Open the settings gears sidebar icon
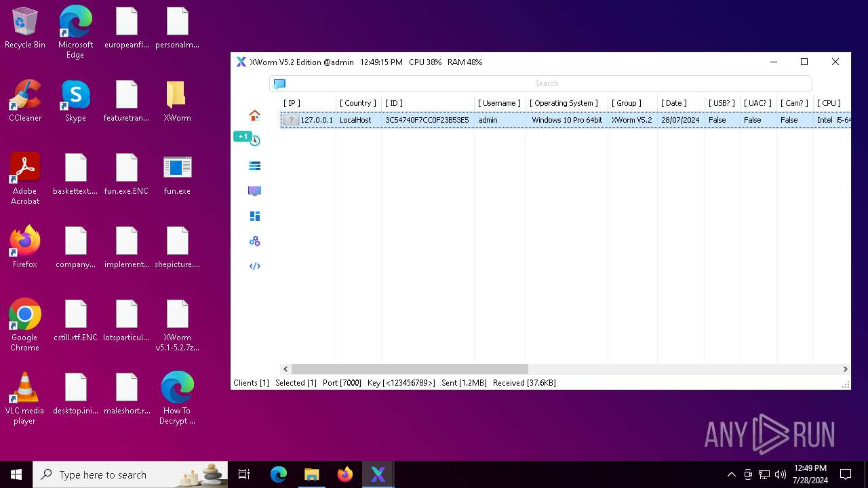The height and width of the screenshot is (488, 868). (x=255, y=241)
